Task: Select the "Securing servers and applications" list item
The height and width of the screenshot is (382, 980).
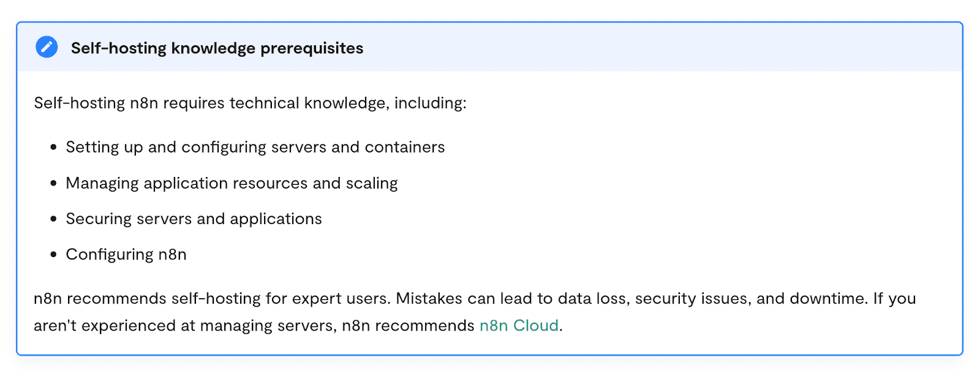Action: pyautogui.click(x=194, y=219)
